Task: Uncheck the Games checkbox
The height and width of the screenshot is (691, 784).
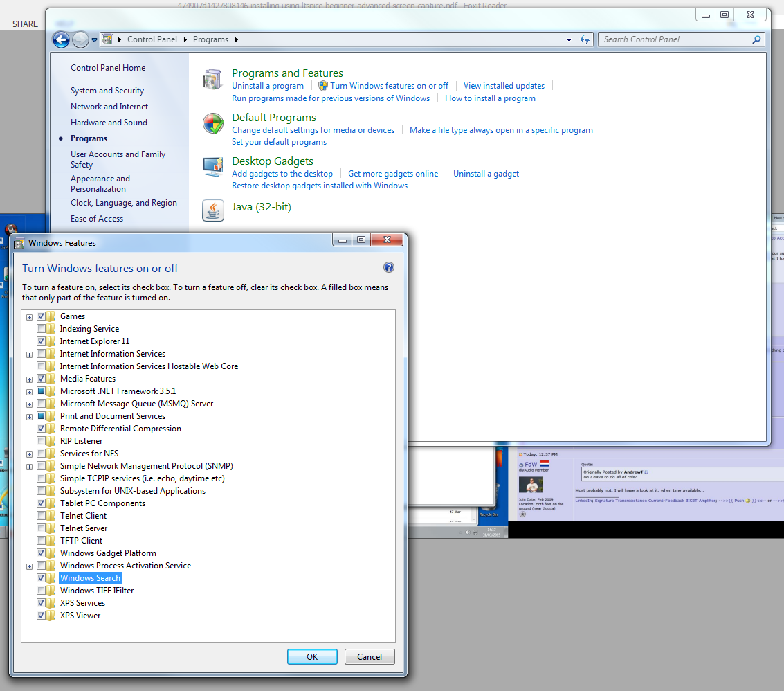Action: point(41,316)
